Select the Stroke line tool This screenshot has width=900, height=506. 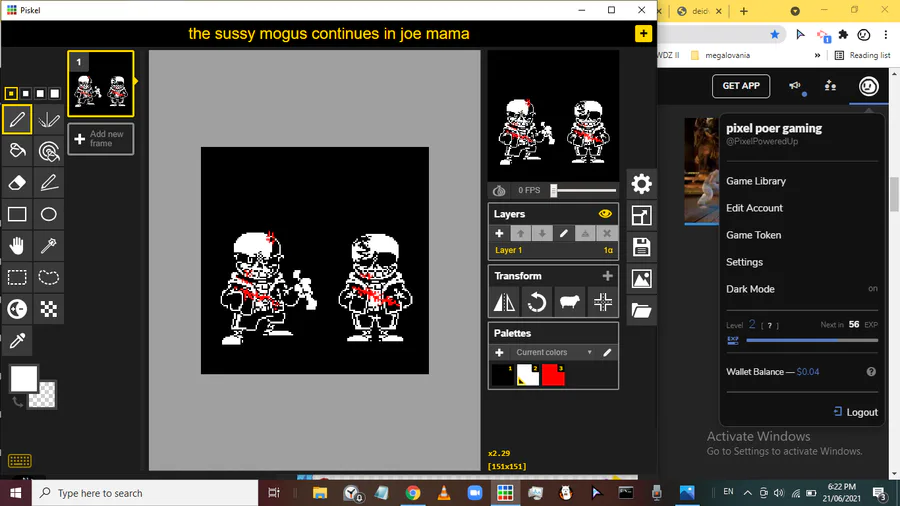tap(49, 182)
